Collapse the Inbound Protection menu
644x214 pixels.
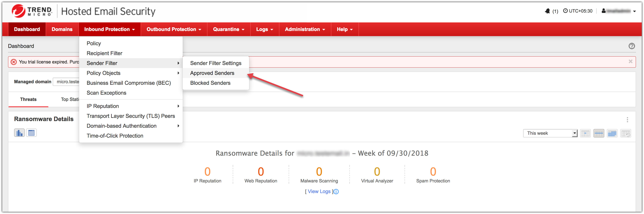tap(109, 29)
